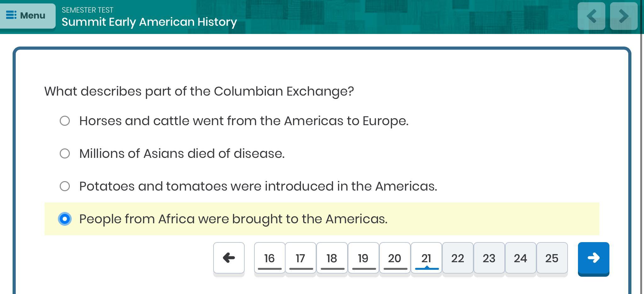The image size is (644, 294).
Task: Jump to question 22
Action: (x=458, y=258)
